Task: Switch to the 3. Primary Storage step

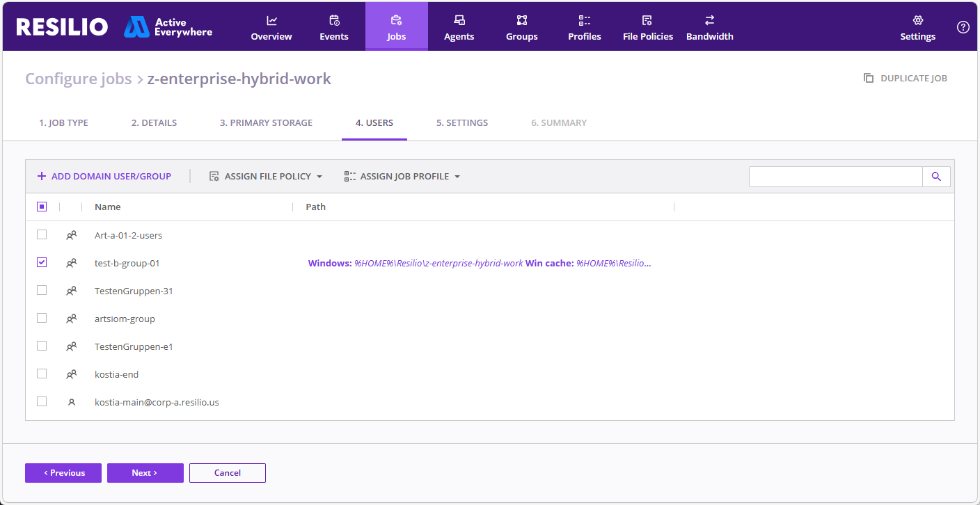Action: [x=266, y=123]
